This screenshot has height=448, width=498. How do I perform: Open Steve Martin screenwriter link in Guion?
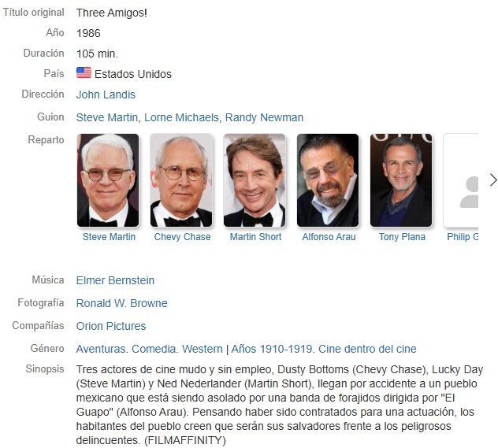pos(106,117)
